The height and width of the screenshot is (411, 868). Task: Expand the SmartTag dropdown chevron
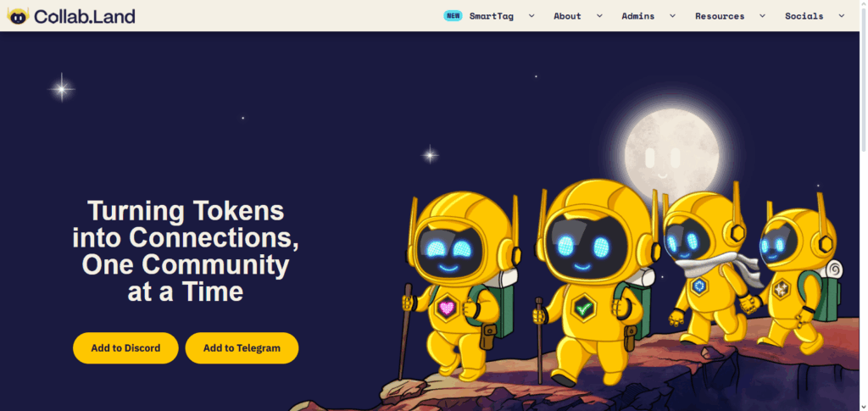pyautogui.click(x=531, y=16)
